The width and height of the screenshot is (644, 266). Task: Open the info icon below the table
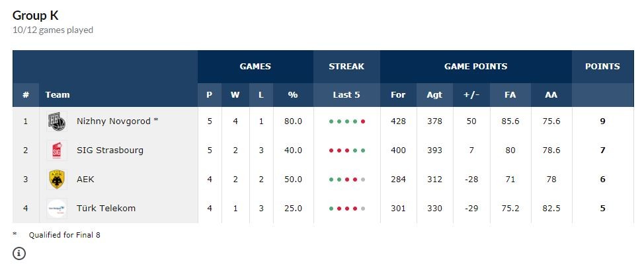coord(19,253)
